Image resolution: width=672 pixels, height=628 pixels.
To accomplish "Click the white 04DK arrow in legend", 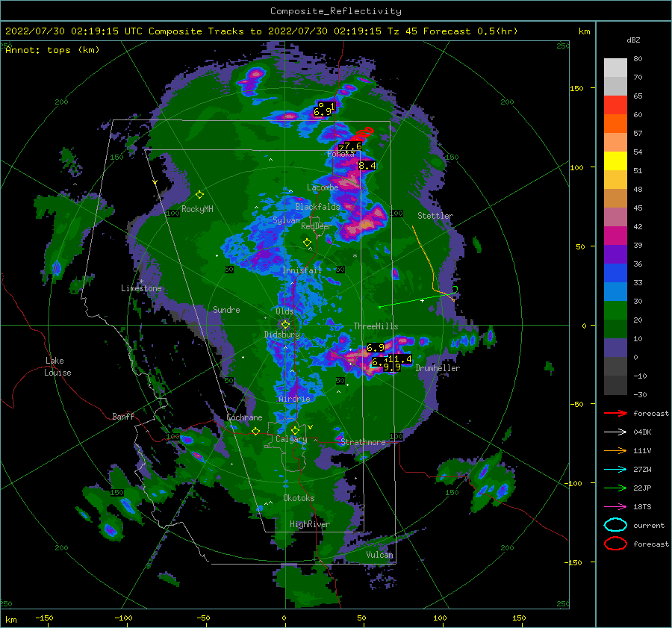I will pyautogui.click(x=615, y=432).
